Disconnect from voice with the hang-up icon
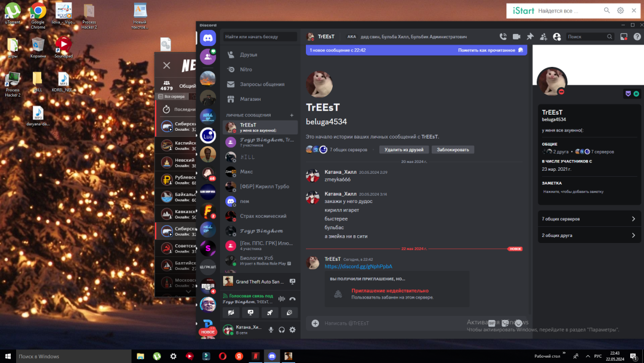644x363 pixels. [x=293, y=299]
